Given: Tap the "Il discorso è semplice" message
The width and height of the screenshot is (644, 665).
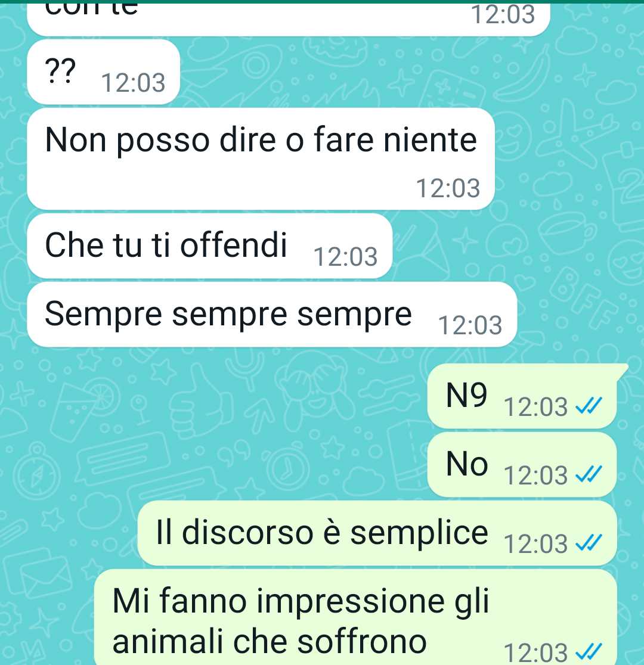Looking at the screenshot, I should 377,533.
